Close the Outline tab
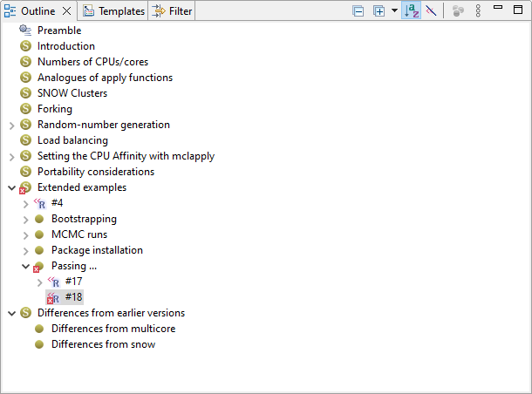The image size is (532, 394). point(67,11)
